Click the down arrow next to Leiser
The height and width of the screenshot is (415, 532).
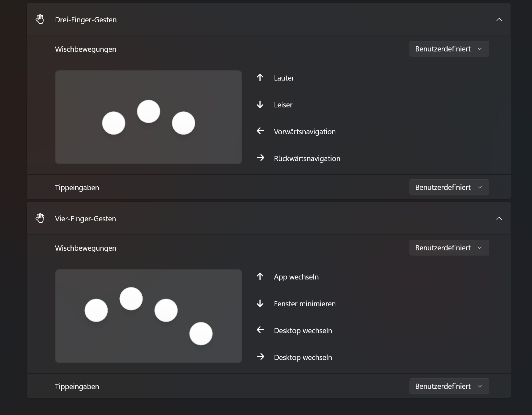pos(260,104)
